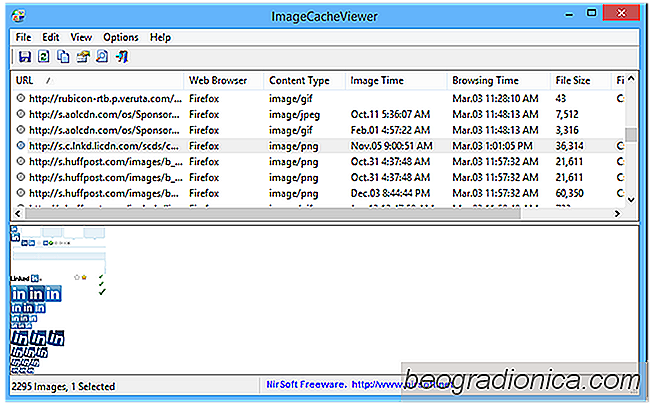Sort by the File Size column header
This screenshot has height=405, width=650.
[x=578, y=80]
